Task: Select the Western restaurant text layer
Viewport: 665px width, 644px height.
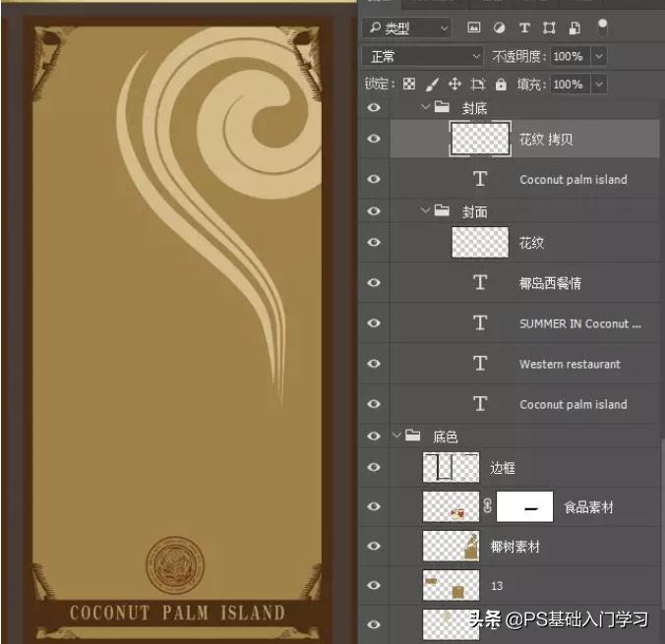Action: point(570,364)
